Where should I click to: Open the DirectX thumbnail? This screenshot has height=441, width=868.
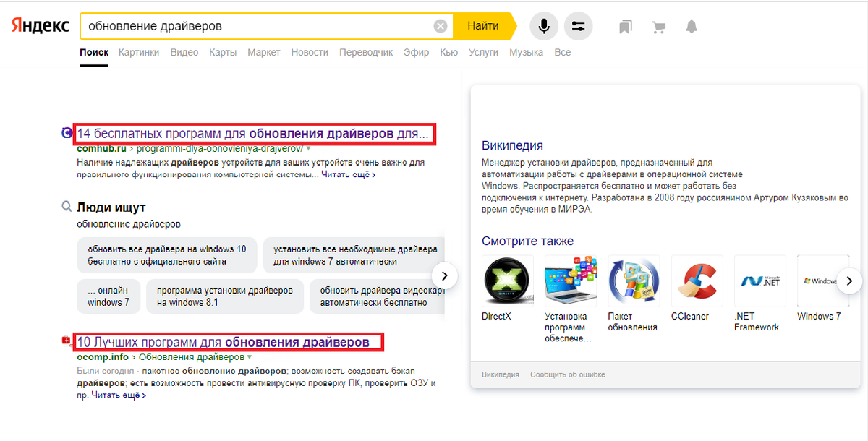coord(508,281)
